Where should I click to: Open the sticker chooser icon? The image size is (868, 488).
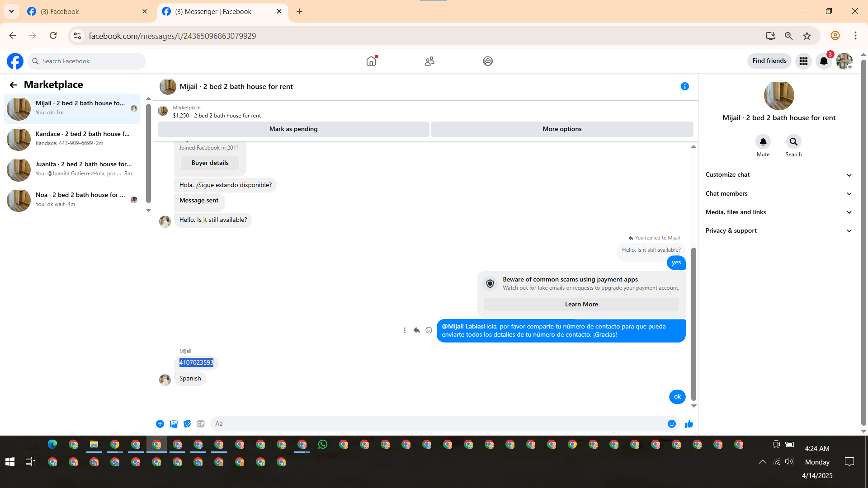[187, 424]
